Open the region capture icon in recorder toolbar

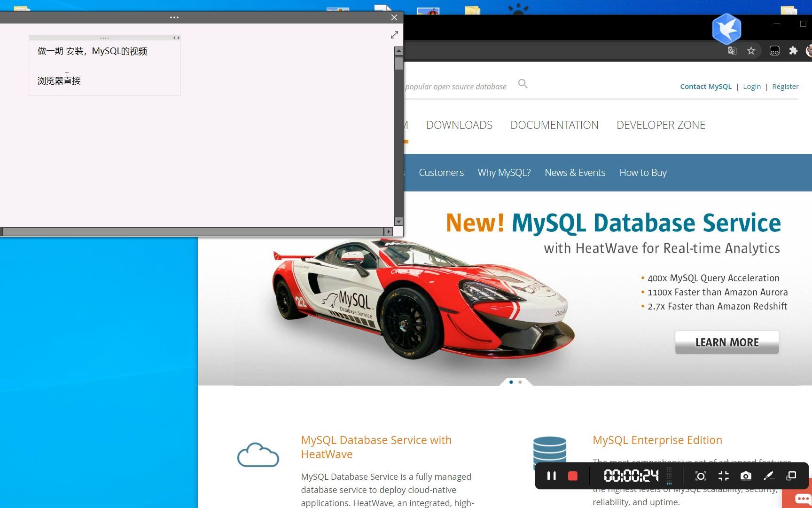(701, 476)
